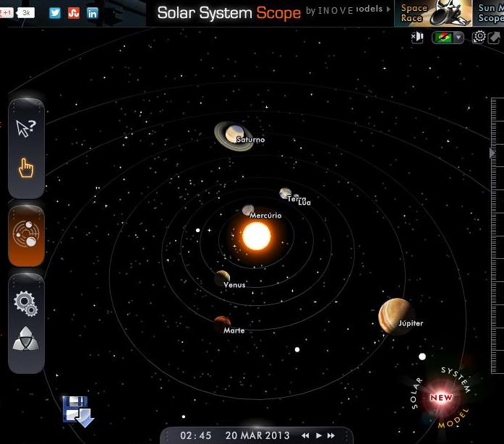The image size is (504, 444).
Task: Fast-forward time with double-right arrows
Action: point(331,435)
